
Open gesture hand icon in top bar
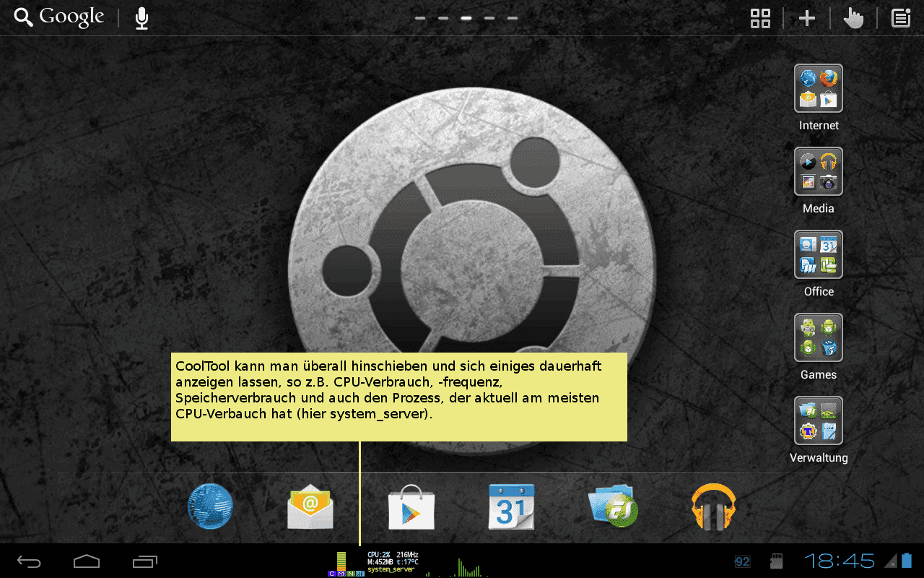(853, 18)
